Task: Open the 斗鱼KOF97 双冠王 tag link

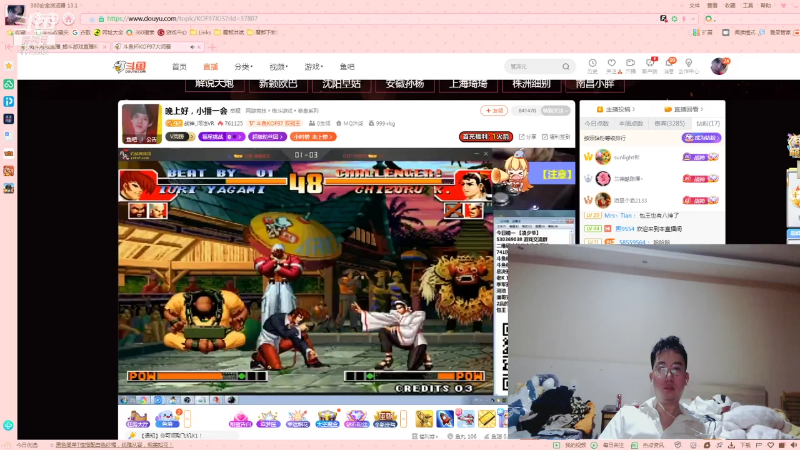Action: [x=274, y=123]
